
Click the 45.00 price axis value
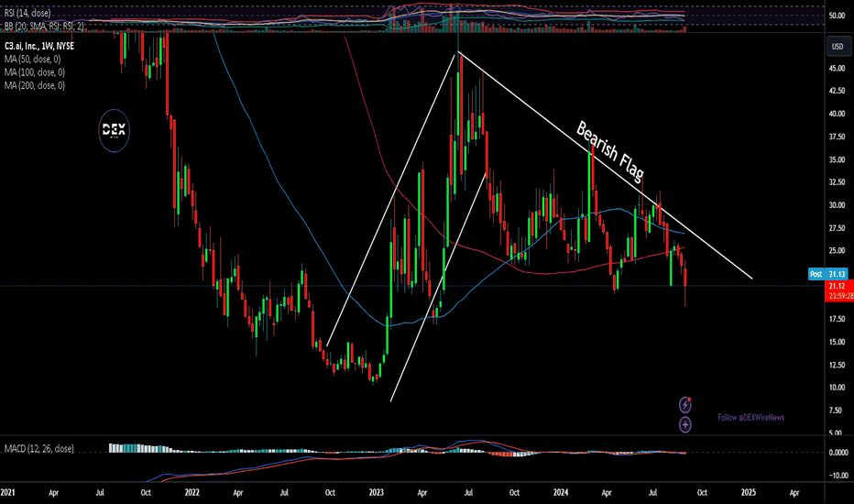(x=838, y=68)
